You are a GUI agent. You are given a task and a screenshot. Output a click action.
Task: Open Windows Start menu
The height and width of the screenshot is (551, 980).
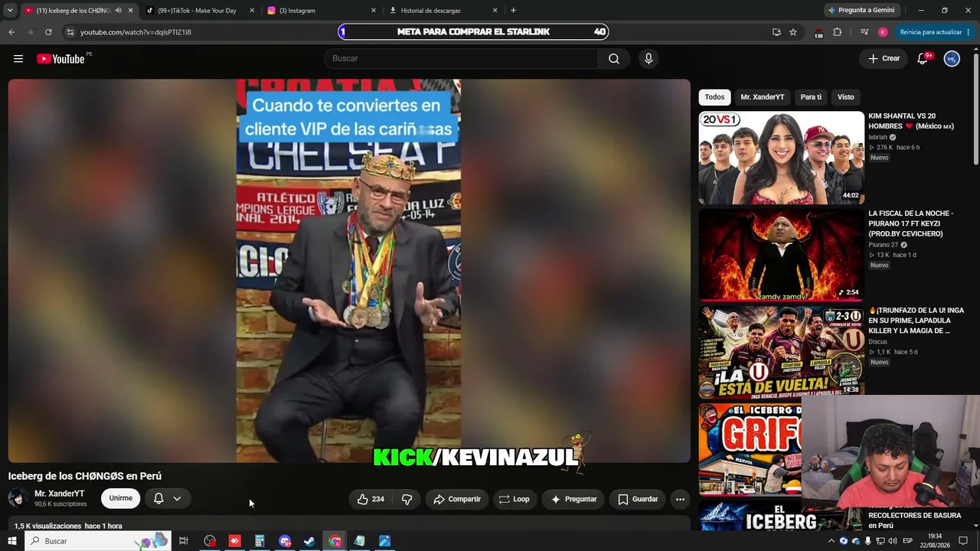[12, 541]
